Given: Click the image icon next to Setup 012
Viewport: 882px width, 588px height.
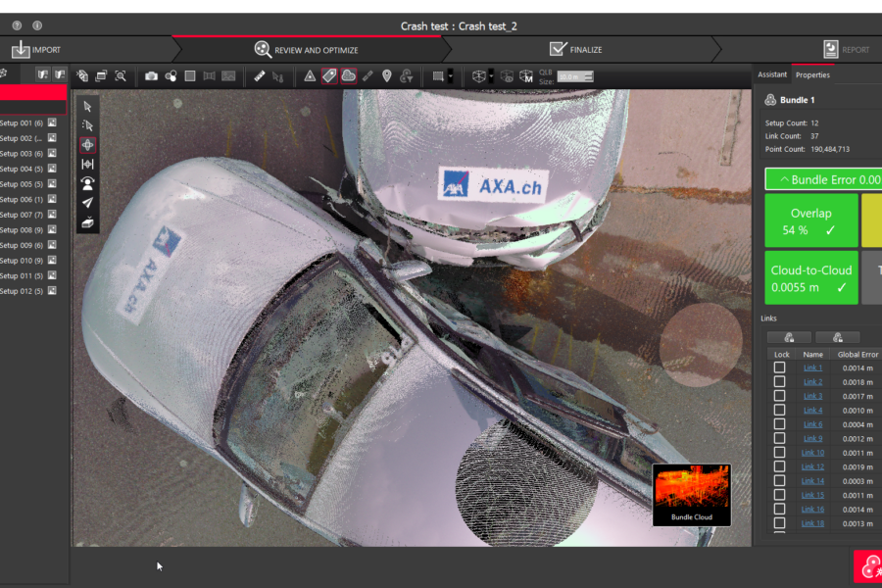Looking at the screenshot, I should pos(52,291).
